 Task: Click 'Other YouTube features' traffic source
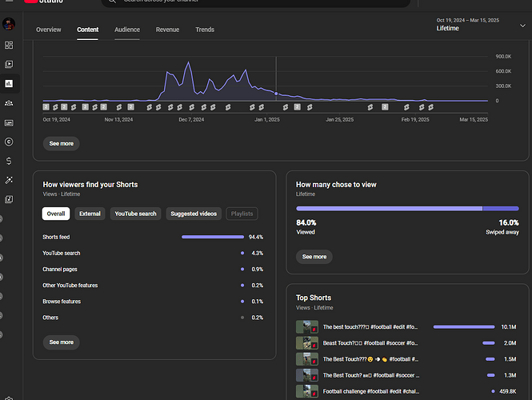coord(70,286)
